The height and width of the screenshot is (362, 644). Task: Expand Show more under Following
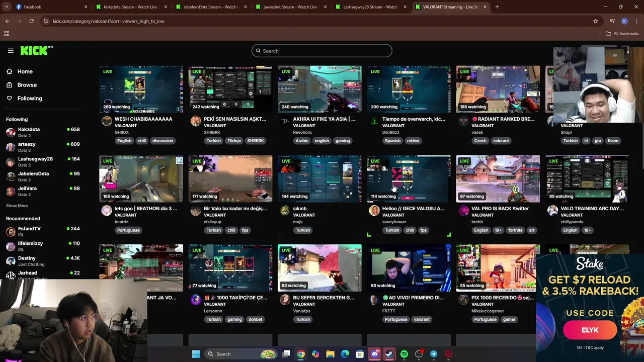pos(17,206)
